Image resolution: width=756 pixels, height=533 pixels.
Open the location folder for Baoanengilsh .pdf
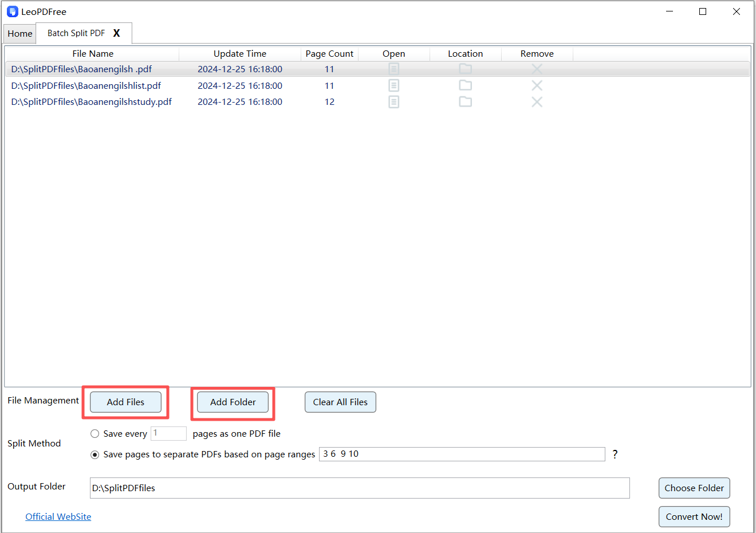[465, 69]
